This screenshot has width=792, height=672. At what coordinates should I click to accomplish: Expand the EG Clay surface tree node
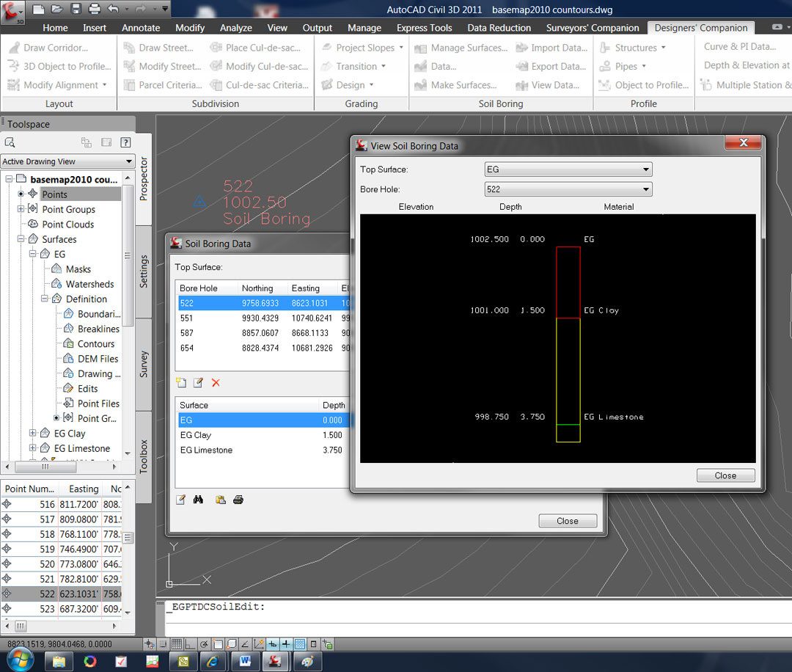point(33,434)
